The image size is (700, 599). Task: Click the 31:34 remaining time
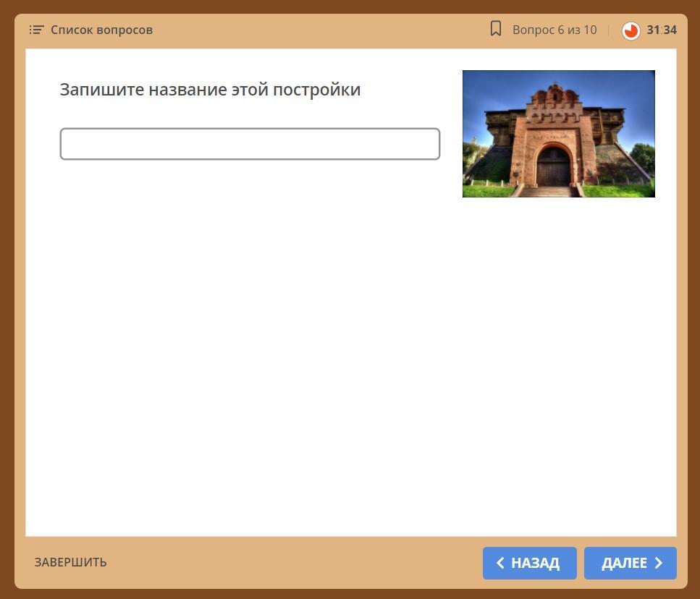click(x=662, y=30)
